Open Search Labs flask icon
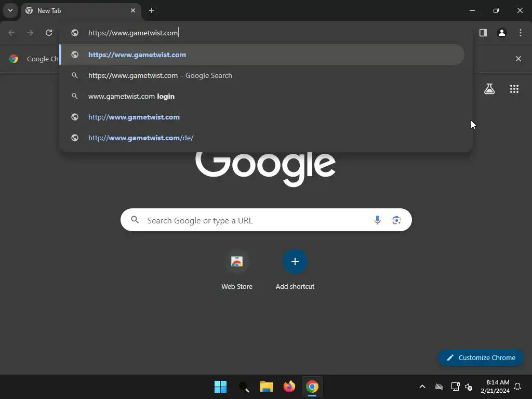The width and height of the screenshot is (532, 399). point(489,89)
